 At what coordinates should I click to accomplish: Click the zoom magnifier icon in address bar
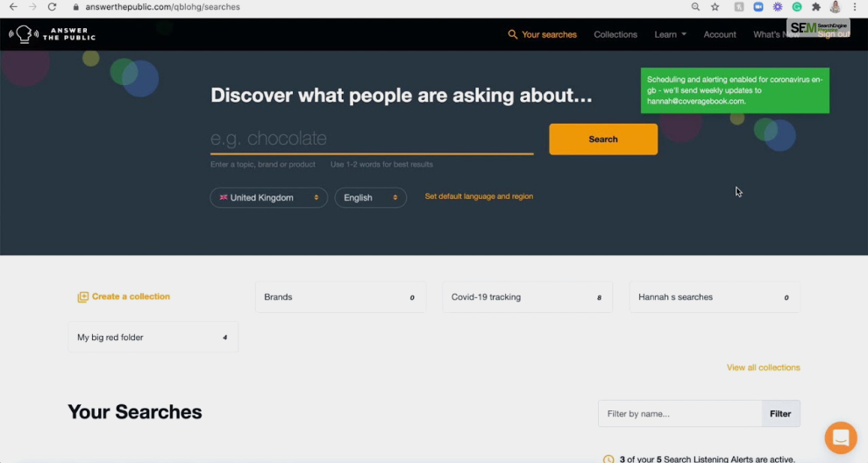click(x=695, y=7)
